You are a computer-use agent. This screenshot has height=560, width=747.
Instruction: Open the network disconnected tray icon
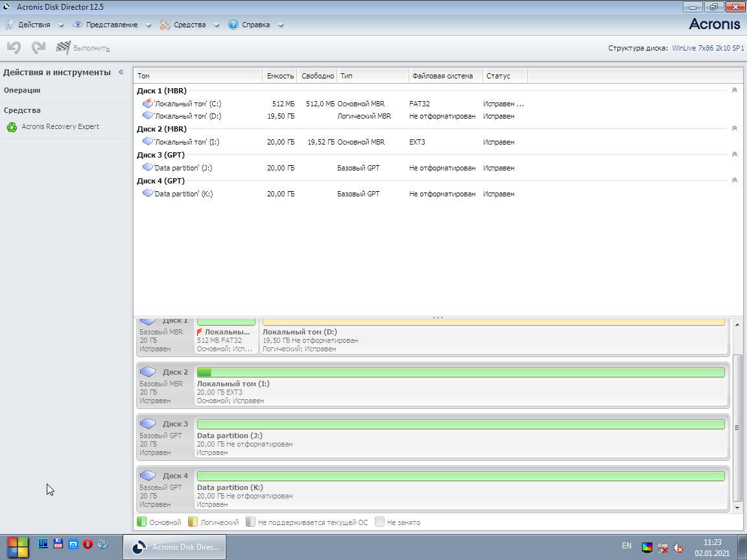coord(663,548)
